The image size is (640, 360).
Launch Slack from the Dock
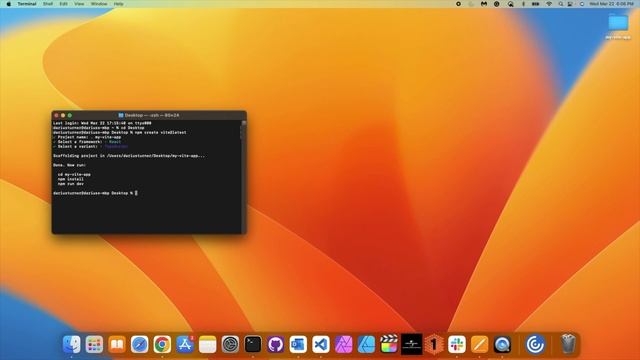click(457, 344)
